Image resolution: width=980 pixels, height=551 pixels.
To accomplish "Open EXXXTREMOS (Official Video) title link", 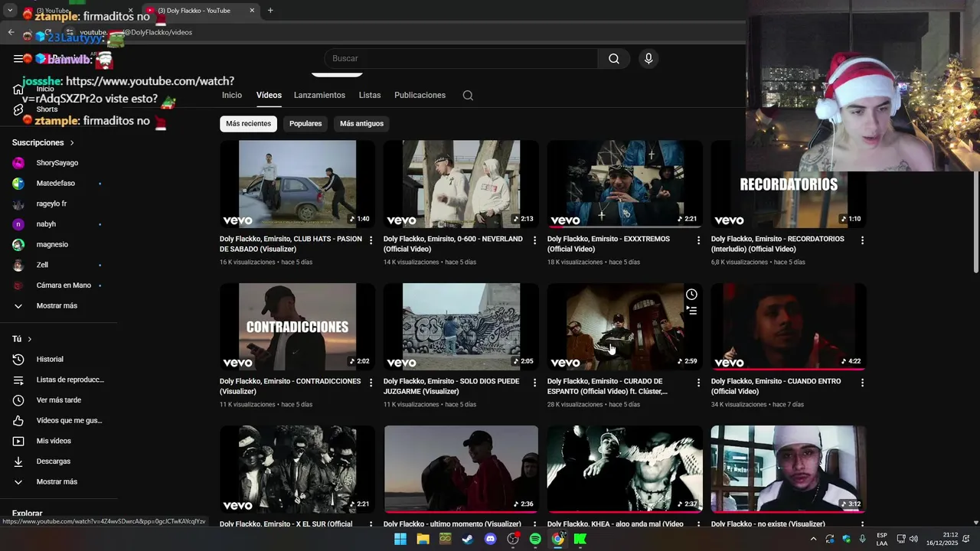I will pyautogui.click(x=609, y=244).
